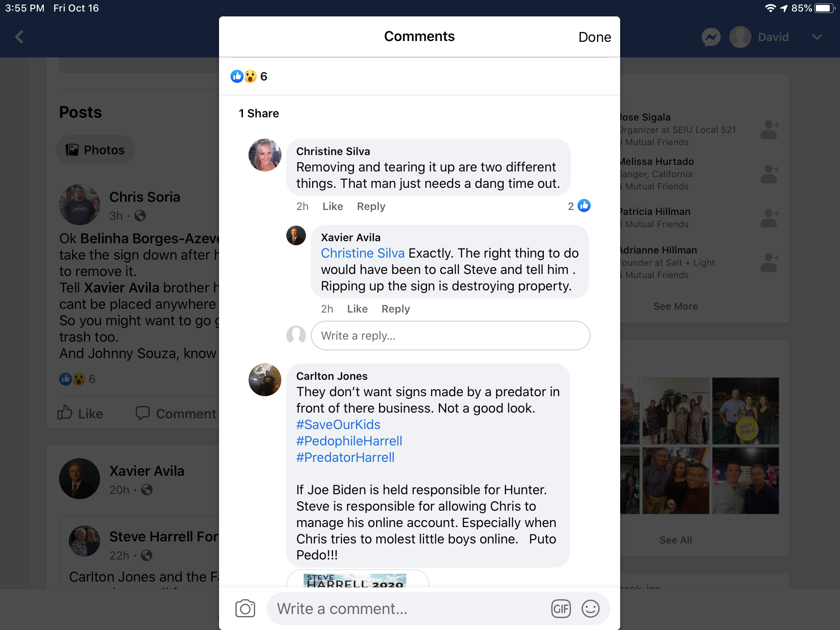Like Christine Silva's comment

pos(333,206)
